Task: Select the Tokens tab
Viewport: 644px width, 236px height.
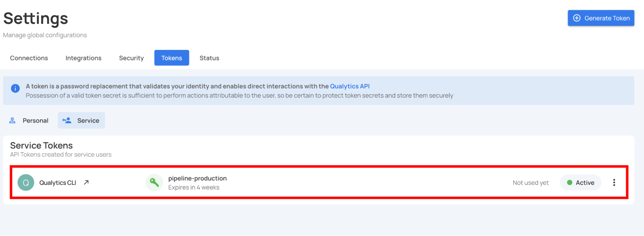Action: click(171, 58)
